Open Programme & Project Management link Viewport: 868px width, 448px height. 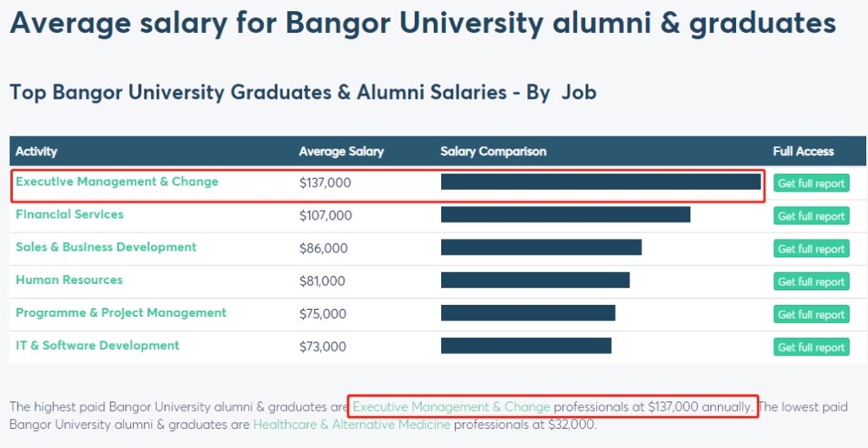[x=121, y=313]
